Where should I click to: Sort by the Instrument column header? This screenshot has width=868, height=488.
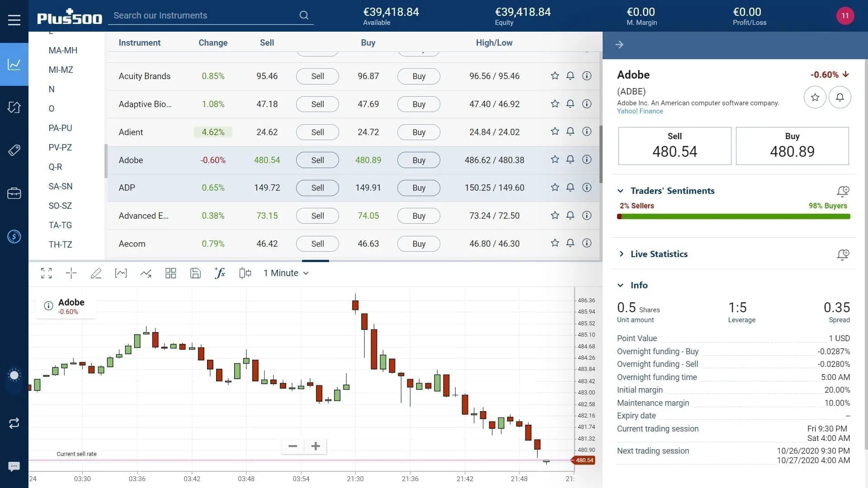pos(139,42)
